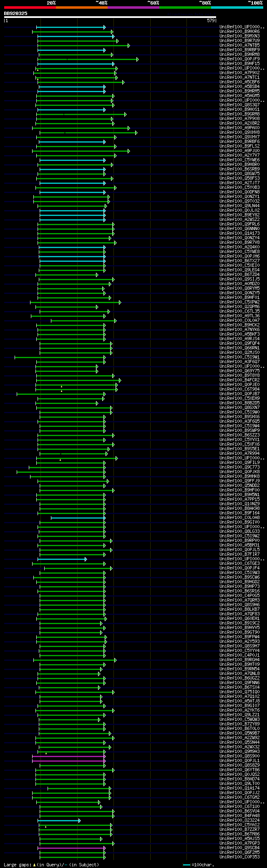Open hit UniRef100_Q9XHV8
This screenshot has width=267, height=868.
click(x=239, y=132)
